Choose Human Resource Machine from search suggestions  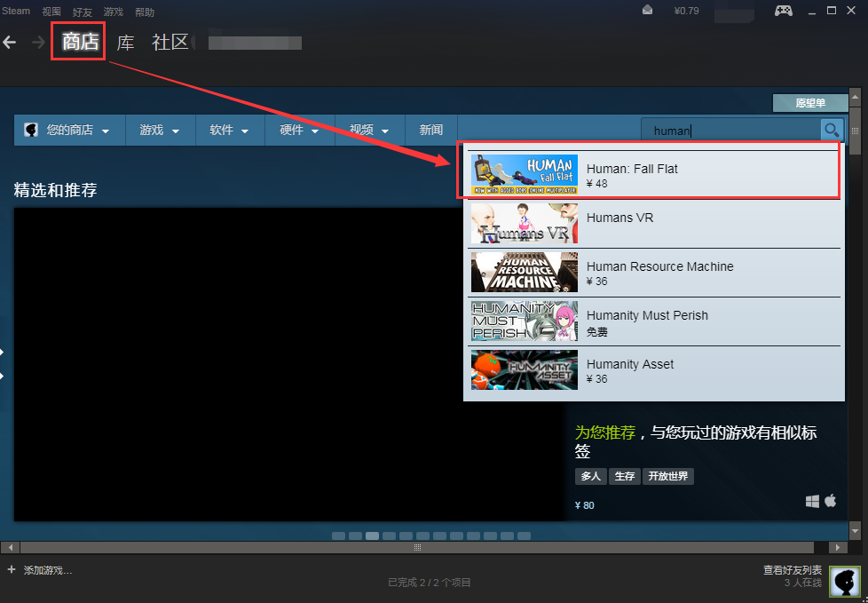tap(654, 273)
